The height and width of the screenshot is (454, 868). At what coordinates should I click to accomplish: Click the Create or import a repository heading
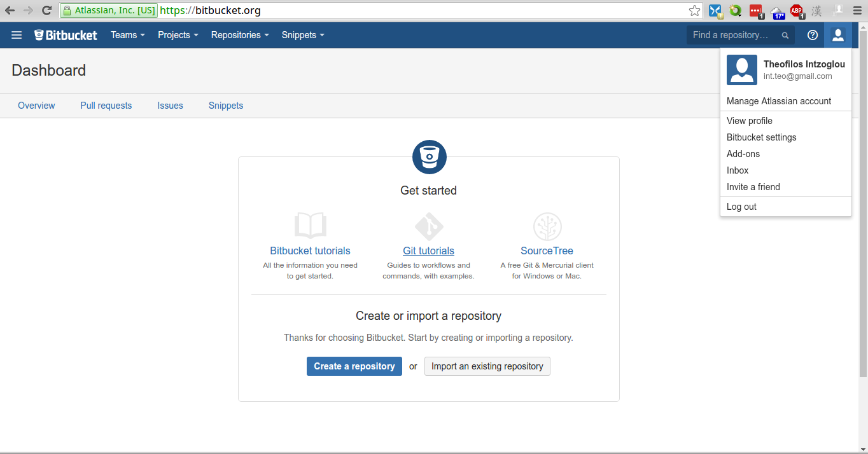pos(429,316)
